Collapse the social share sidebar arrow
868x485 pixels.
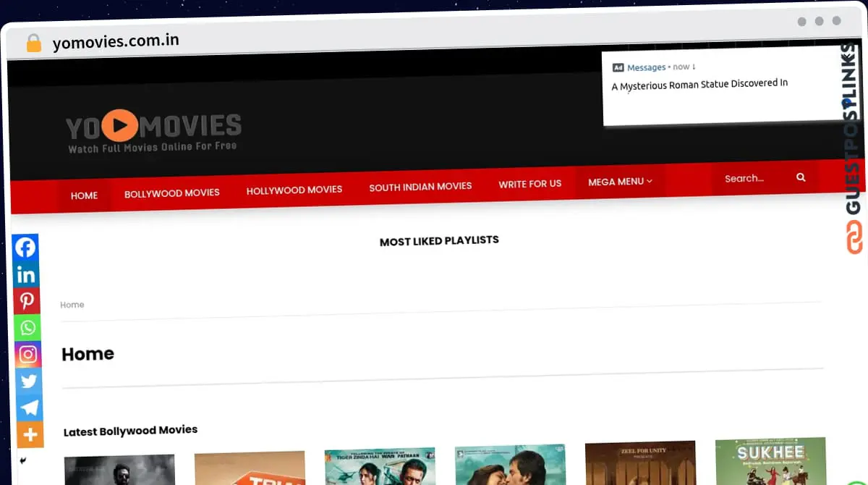tap(22, 460)
